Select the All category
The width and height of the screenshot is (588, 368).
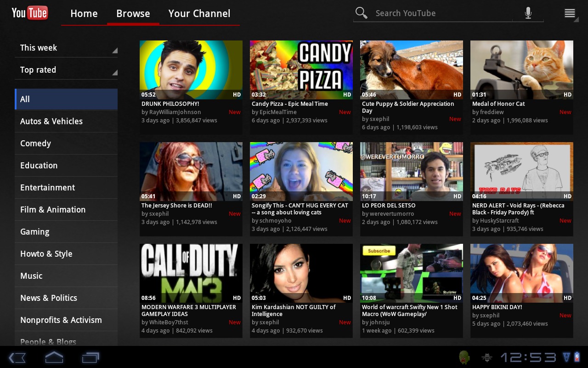(66, 99)
